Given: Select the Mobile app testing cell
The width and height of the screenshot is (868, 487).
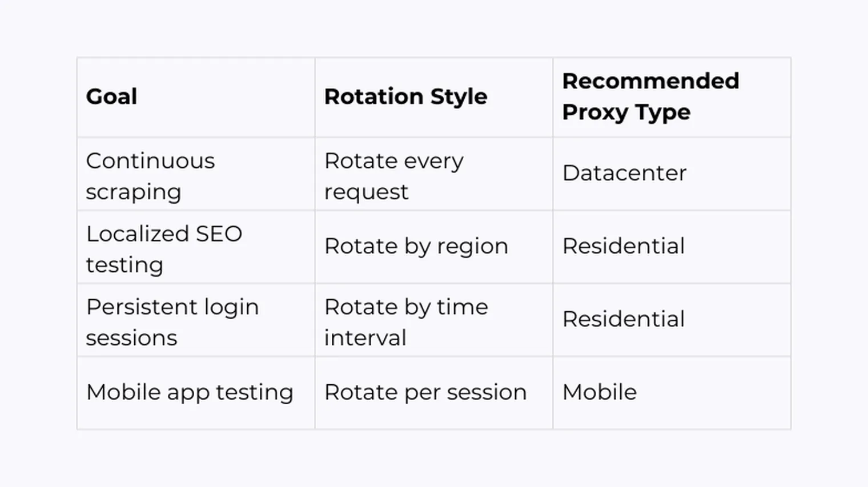Looking at the screenshot, I should click(x=196, y=393).
